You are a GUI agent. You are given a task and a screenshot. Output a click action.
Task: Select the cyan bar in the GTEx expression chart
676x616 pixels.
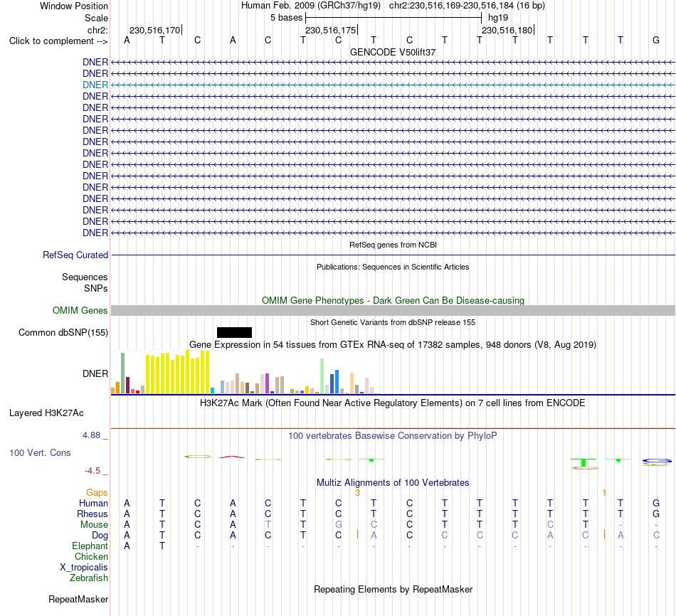click(x=212, y=391)
